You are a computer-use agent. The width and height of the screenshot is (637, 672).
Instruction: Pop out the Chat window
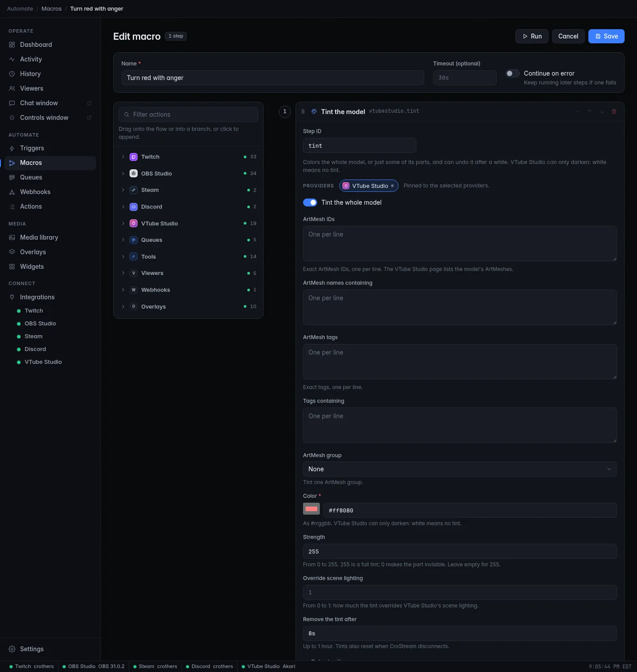[x=89, y=103]
